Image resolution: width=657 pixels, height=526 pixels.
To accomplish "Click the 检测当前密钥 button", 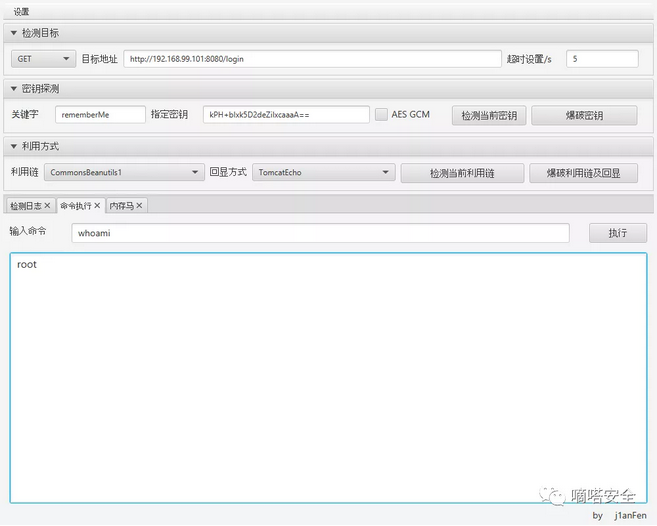I will coord(489,116).
